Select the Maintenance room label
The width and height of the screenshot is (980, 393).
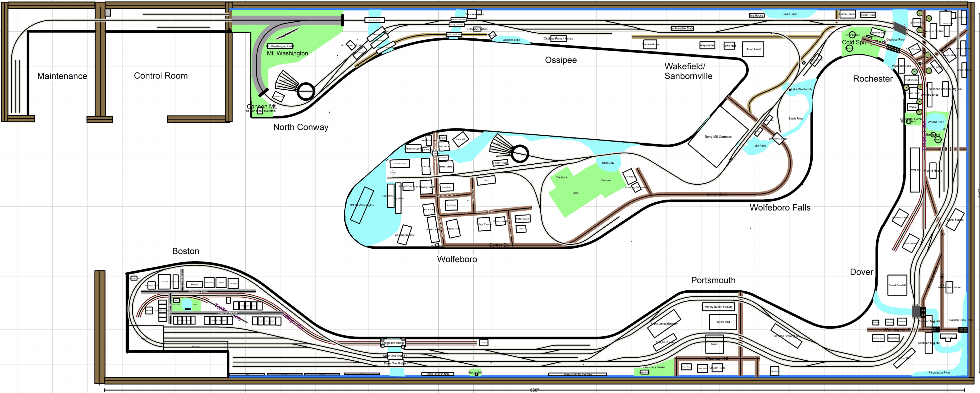pyautogui.click(x=62, y=76)
